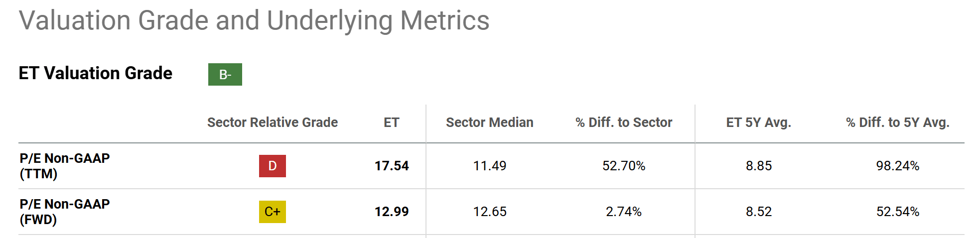The image size is (980, 238).
Task: Sort by the Sector Median column header
Action: pos(489,122)
